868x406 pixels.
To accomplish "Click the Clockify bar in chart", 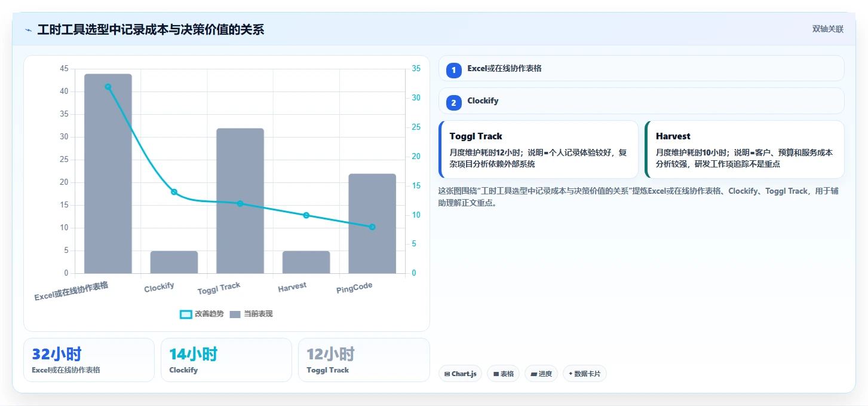I will pos(174,262).
